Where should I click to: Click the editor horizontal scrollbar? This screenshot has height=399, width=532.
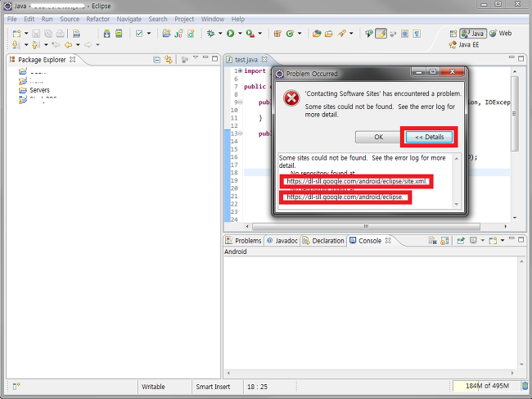click(366, 226)
